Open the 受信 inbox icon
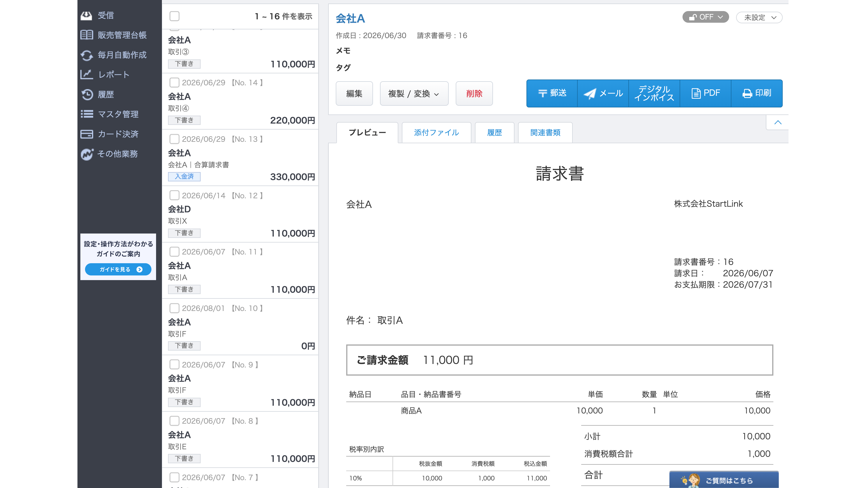The height and width of the screenshot is (488, 868). point(86,15)
